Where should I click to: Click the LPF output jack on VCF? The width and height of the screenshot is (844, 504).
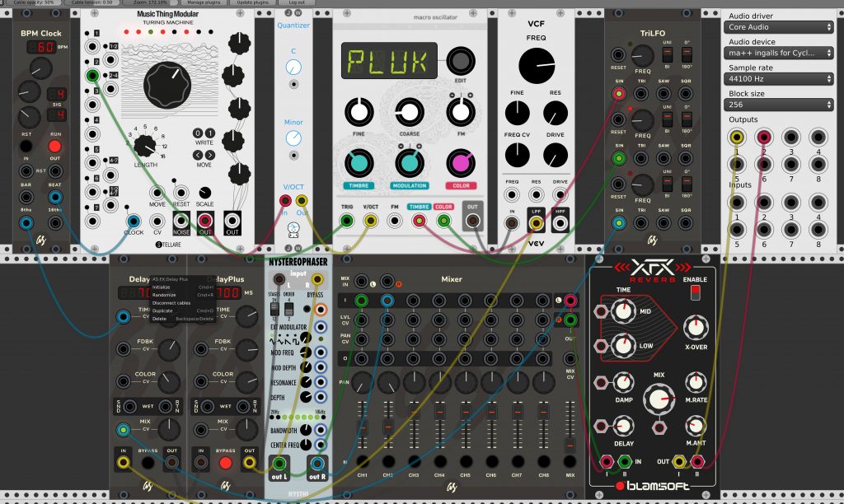coord(536,223)
